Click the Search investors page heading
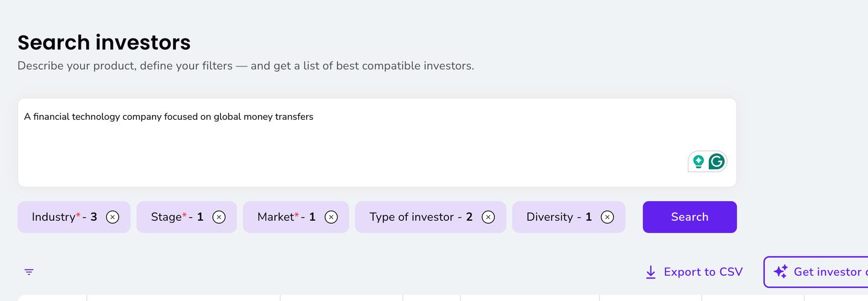This screenshot has width=868, height=301. click(104, 43)
